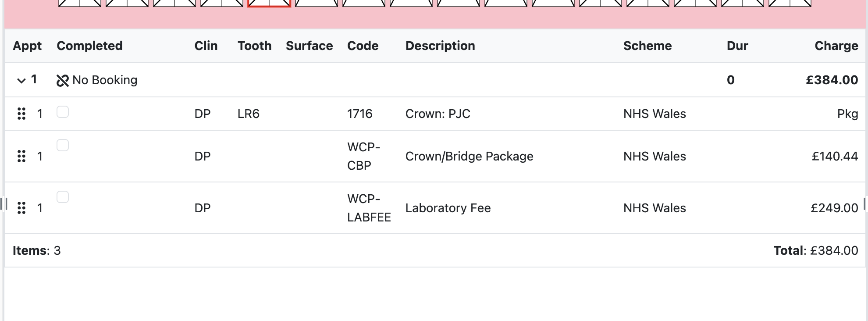The height and width of the screenshot is (321, 868).
Task: Click the Description column header
Action: tap(440, 46)
